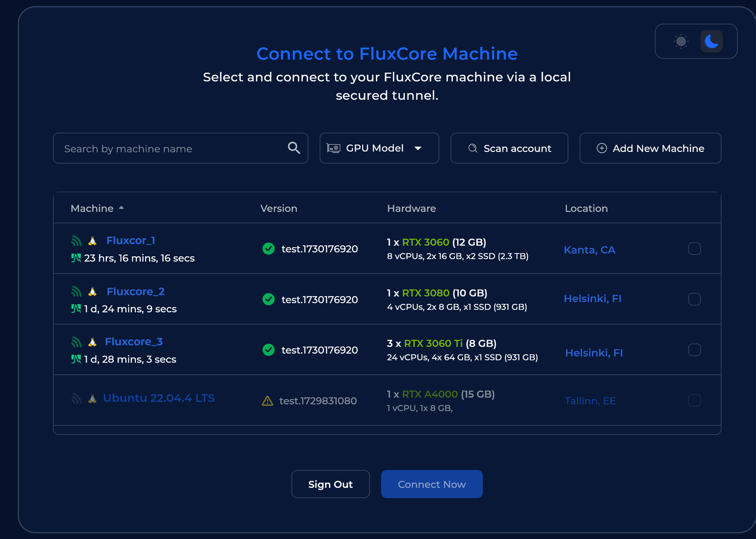Click Linux penguin icon beside Fluxcore_3
The image size is (756, 539).
point(92,342)
